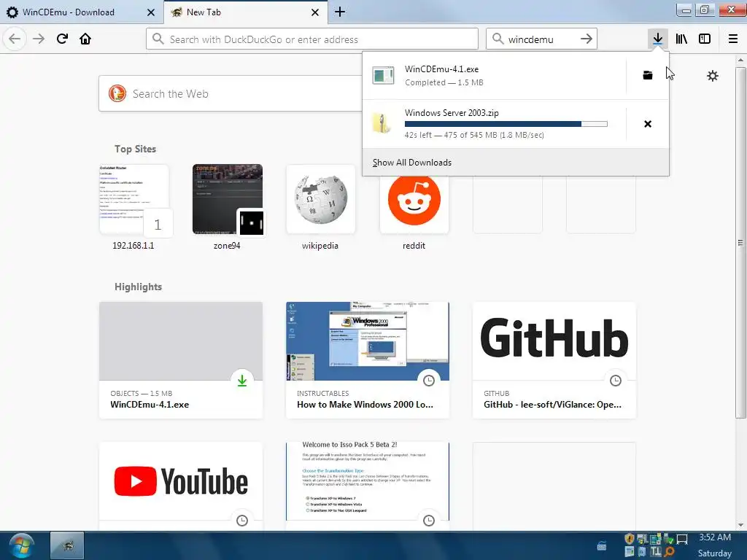Close the New Tab tab
The width and height of the screenshot is (747, 560).
point(315,12)
